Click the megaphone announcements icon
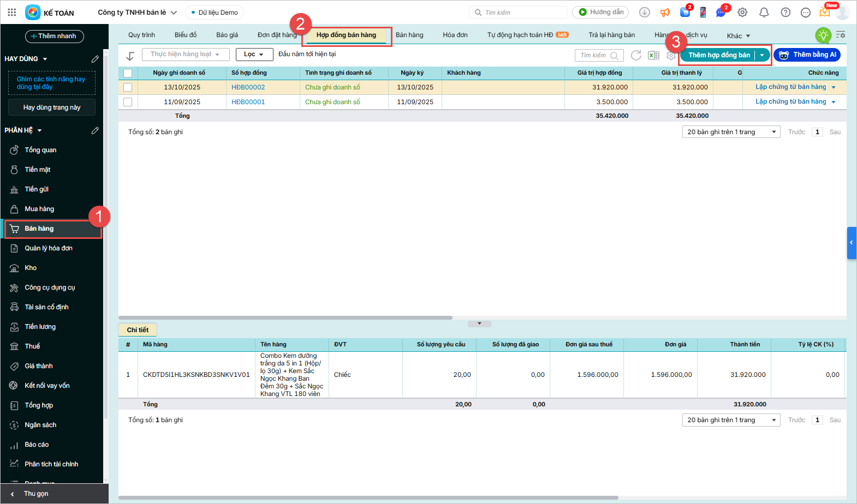Screen dimensions: 857x504 (665, 12)
